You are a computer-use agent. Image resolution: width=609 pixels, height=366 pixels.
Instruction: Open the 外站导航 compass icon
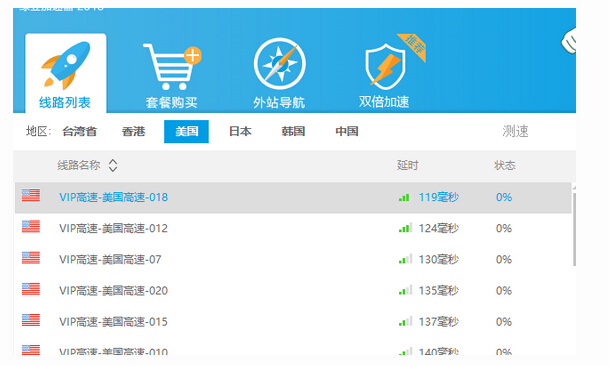(280, 63)
